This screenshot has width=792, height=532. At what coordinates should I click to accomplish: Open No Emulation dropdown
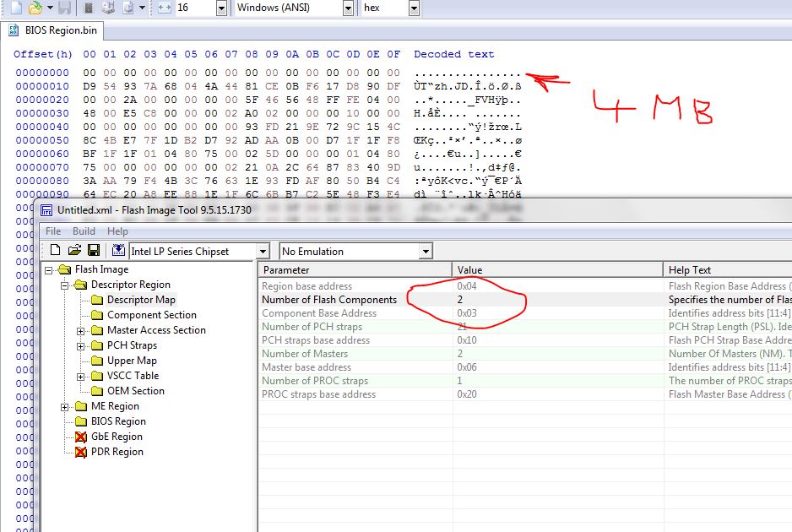[426, 251]
